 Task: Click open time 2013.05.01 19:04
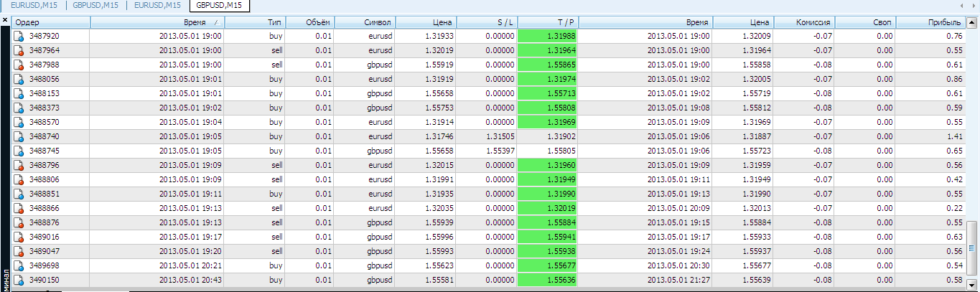point(190,122)
